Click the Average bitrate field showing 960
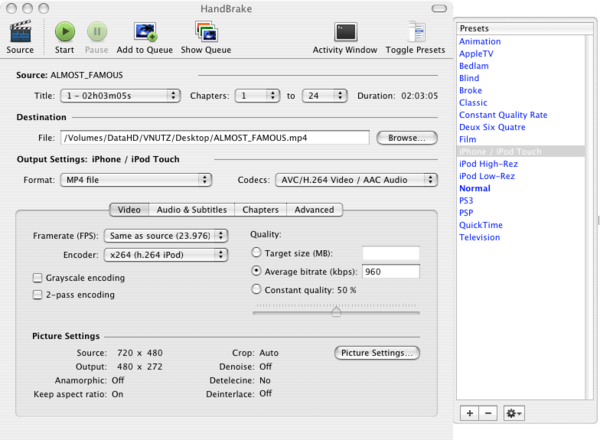 [391, 272]
